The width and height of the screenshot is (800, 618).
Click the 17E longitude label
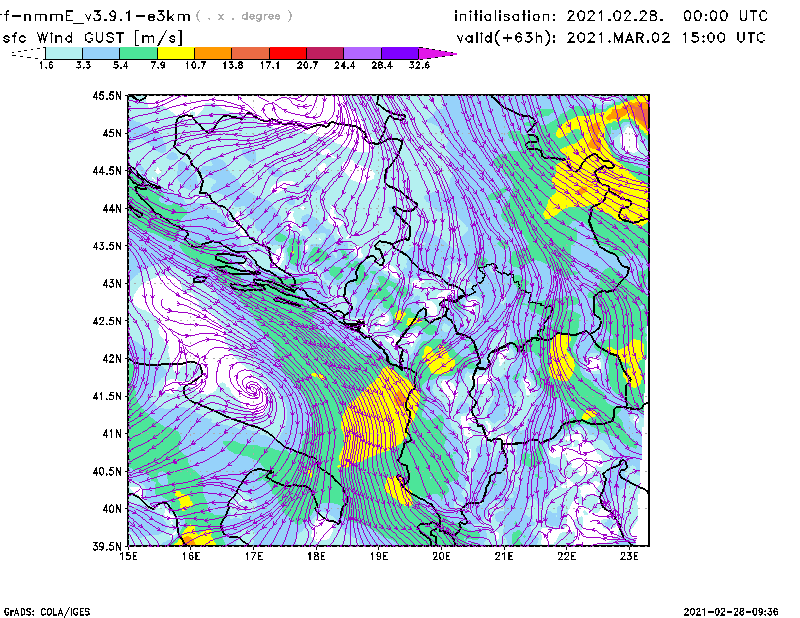tap(254, 556)
